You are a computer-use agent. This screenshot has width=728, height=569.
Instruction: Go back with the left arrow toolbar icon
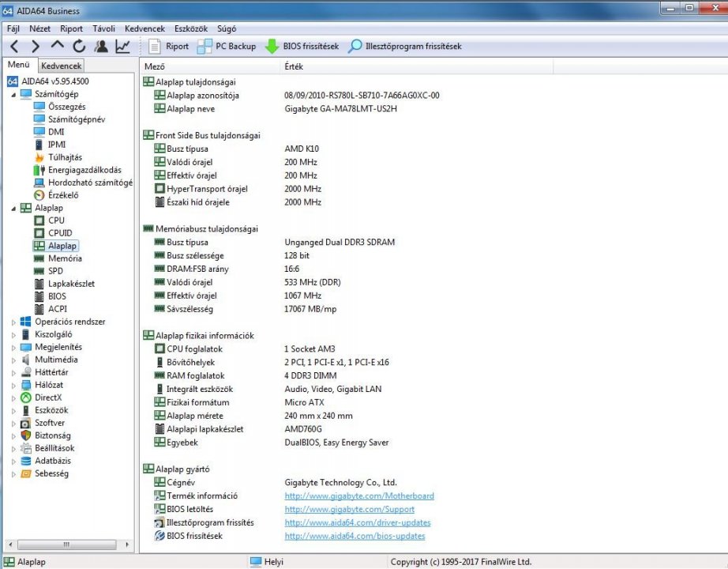click(14, 46)
